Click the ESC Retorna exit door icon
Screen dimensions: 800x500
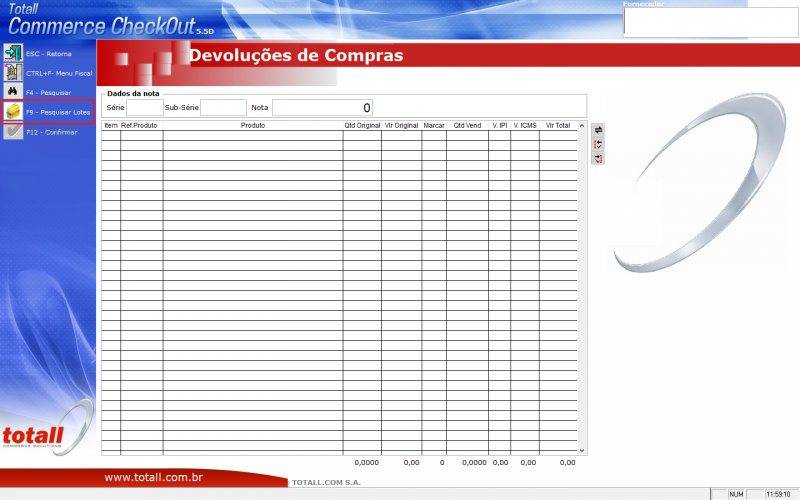point(13,52)
